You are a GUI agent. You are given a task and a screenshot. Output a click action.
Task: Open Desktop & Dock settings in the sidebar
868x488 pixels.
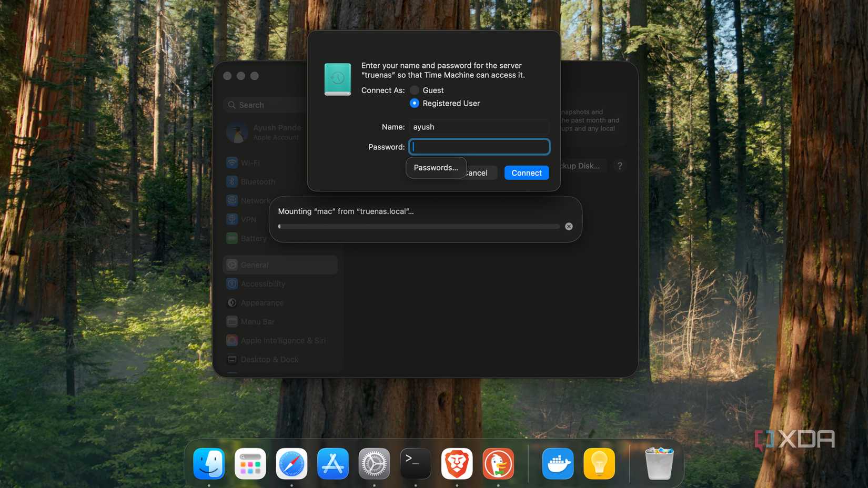point(270,359)
